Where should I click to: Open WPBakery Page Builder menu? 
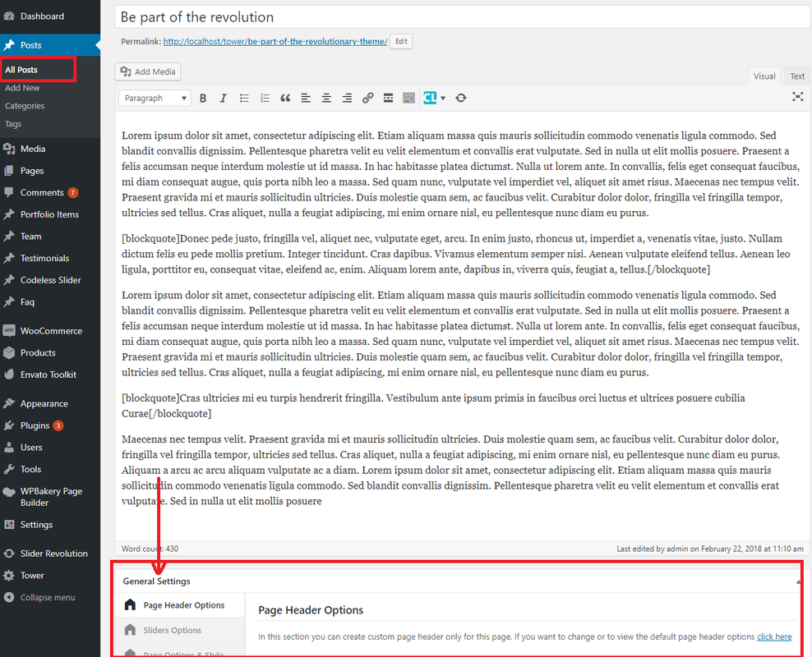(50, 497)
